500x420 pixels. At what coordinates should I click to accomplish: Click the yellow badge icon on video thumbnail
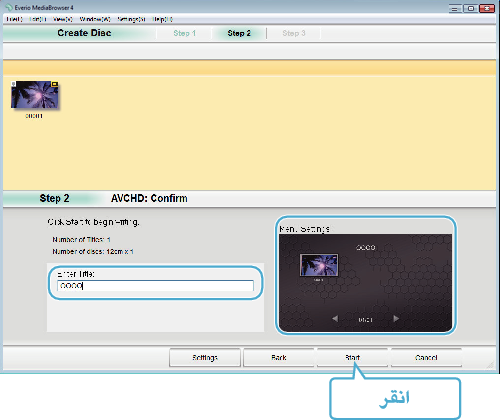55,84
